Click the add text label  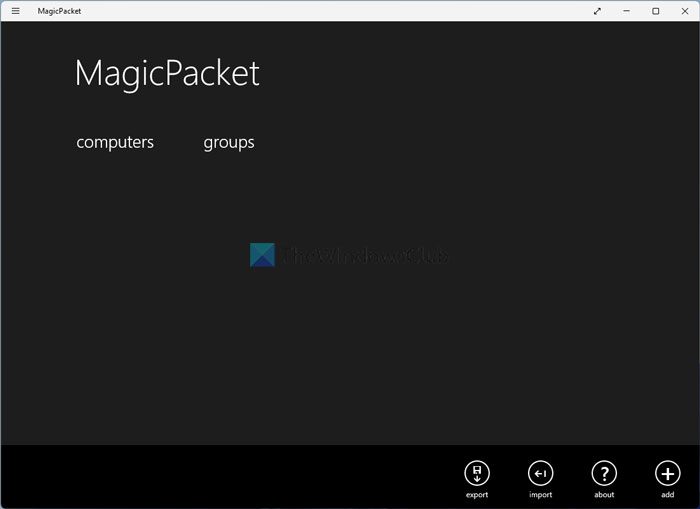pos(667,494)
